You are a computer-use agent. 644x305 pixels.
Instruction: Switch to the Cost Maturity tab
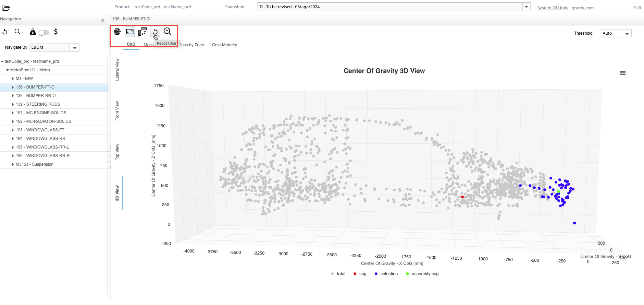tap(224, 45)
